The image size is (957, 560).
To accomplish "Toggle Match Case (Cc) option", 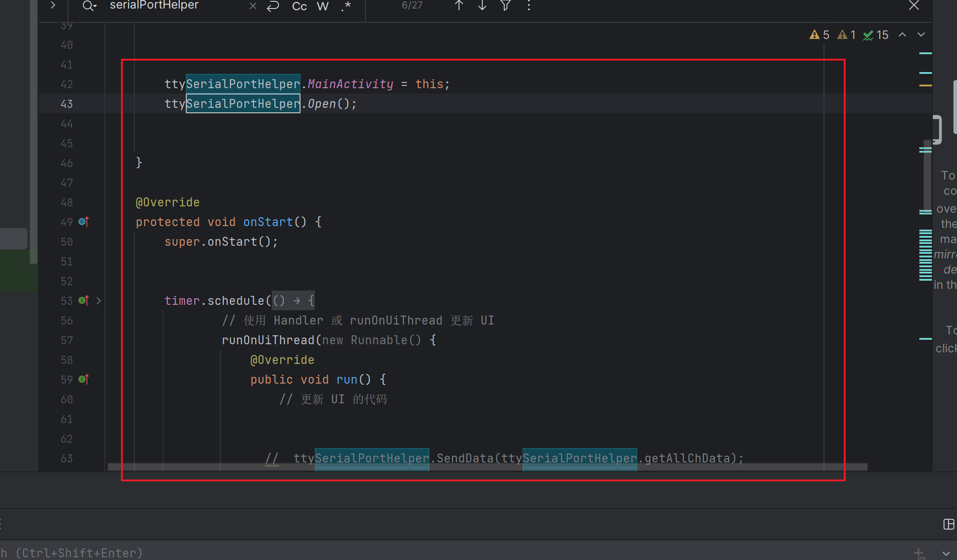I will coord(299,6).
